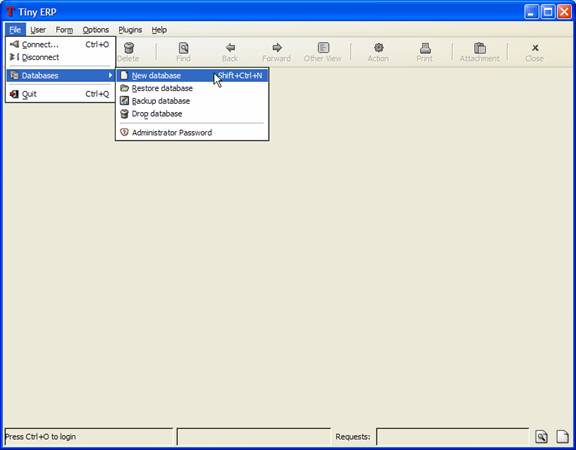Click the Action gear toolbar icon
The image size is (576, 450).
point(378,48)
